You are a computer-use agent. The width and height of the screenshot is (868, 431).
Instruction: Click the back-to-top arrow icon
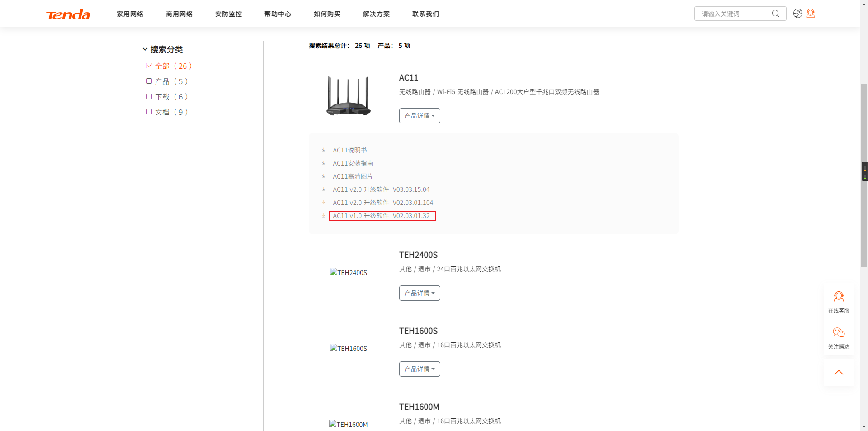(x=839, y=372)
